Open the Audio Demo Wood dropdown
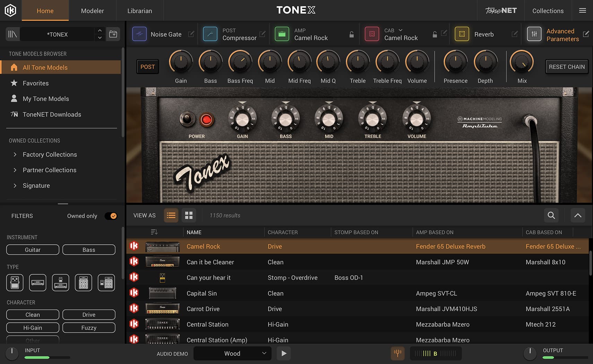This screenshot has height=364, width=593. click(232, 353)
